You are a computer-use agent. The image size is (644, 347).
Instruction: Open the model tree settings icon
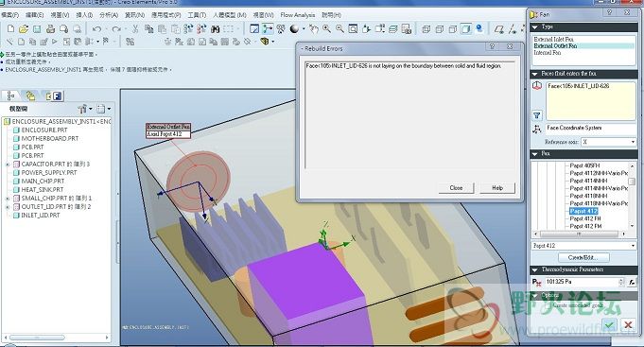click(x=82, y=109)
